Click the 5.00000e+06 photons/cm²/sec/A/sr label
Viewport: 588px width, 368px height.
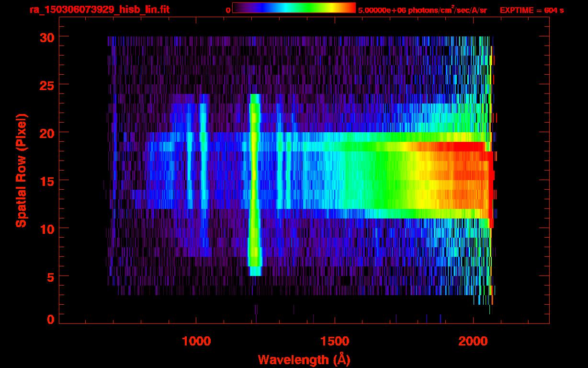422,10
